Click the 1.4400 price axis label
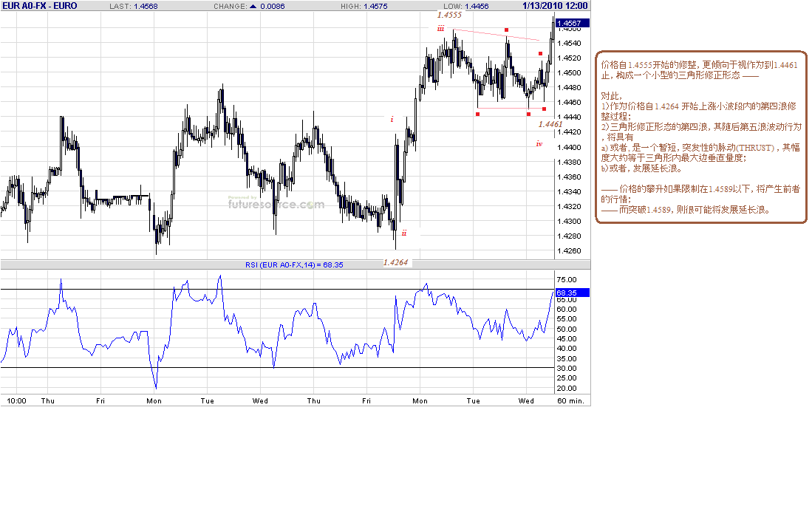This screenshot has width=812, height=526. pos(570,148)
